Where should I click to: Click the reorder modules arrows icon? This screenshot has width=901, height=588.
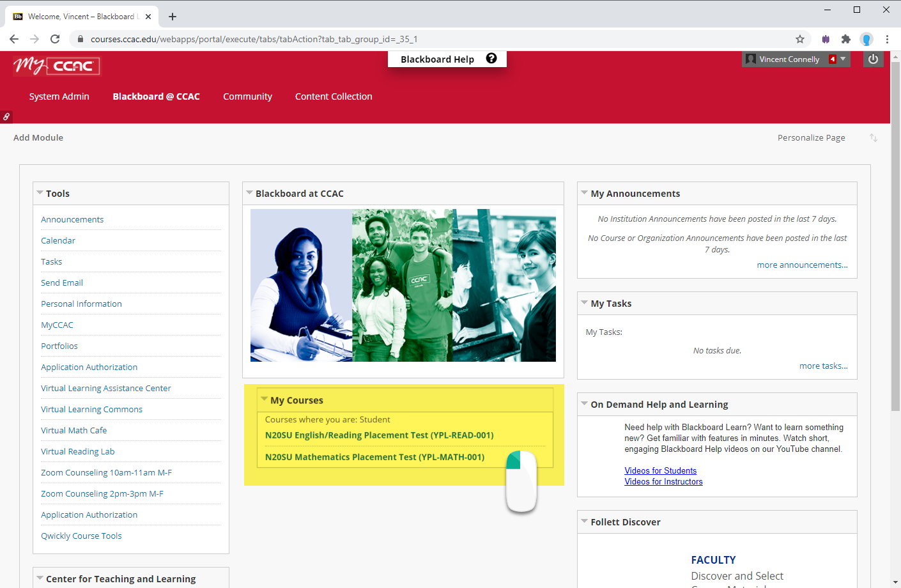[874, 138]
